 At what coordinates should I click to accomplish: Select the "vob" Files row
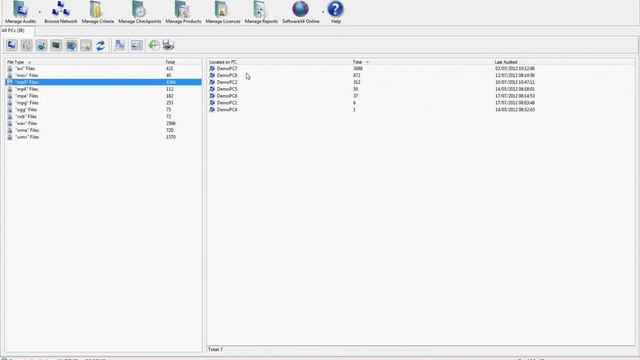click(103, 117)
